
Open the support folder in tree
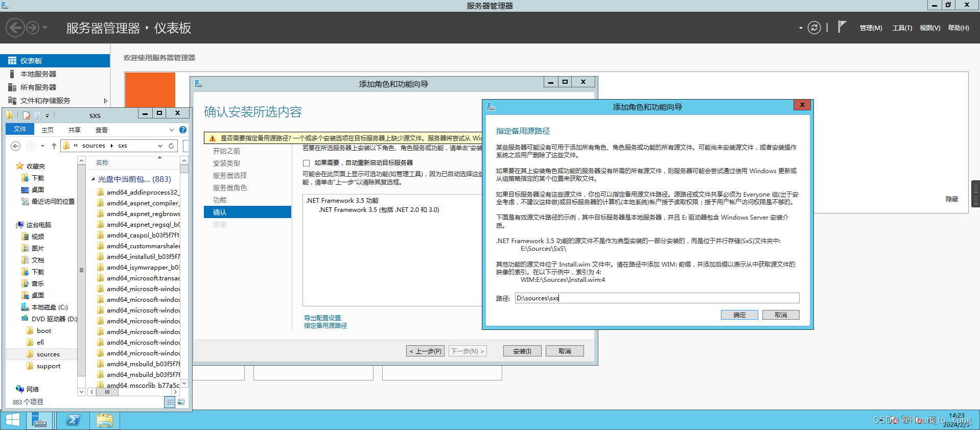pos(43,366)
